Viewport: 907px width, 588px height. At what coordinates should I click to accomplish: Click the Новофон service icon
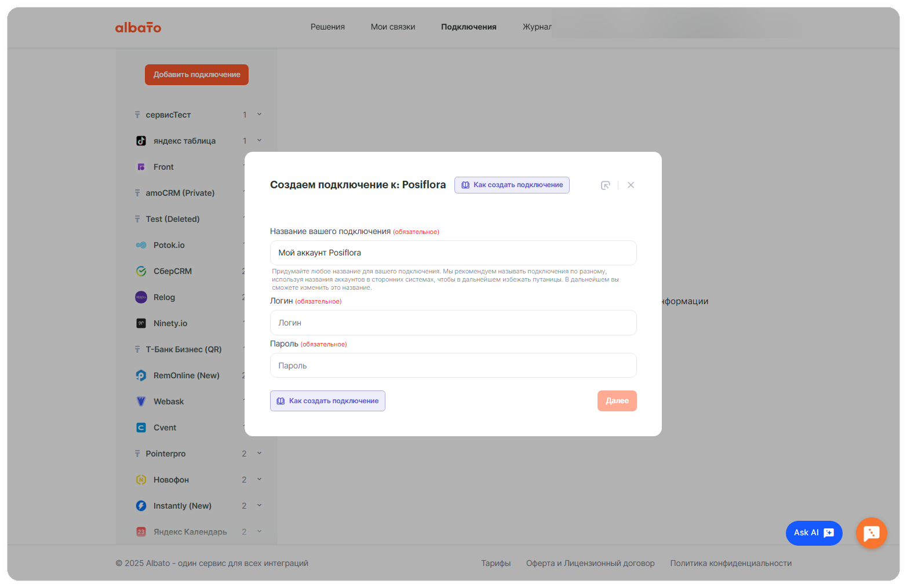click(141, 480)
